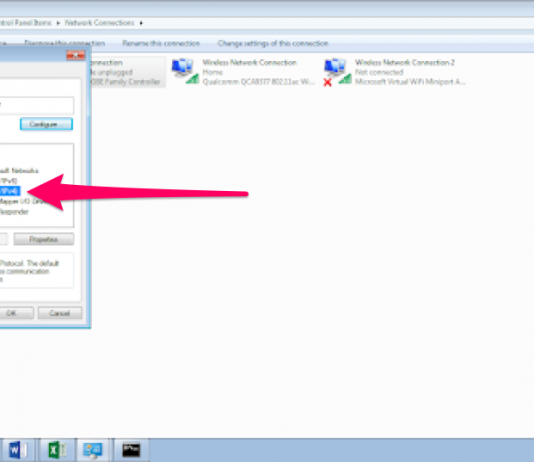534x462 pixels.
Task: Select the Wireless Network Connection adapter icon
Action: click(185, 71)
